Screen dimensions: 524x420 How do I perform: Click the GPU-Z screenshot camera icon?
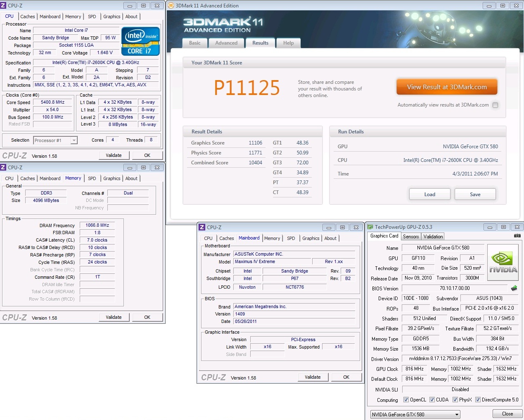tap(517, 236)
